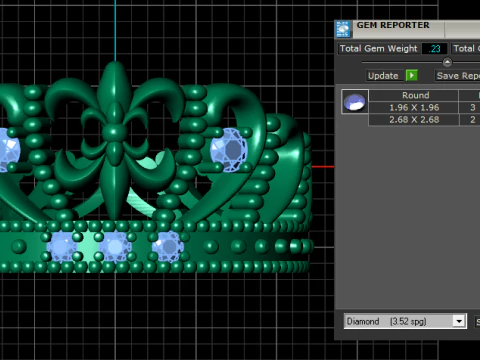Click the Update label button
Image resolution: width=480 pixels, height=360 pixels.
[383, 76]
